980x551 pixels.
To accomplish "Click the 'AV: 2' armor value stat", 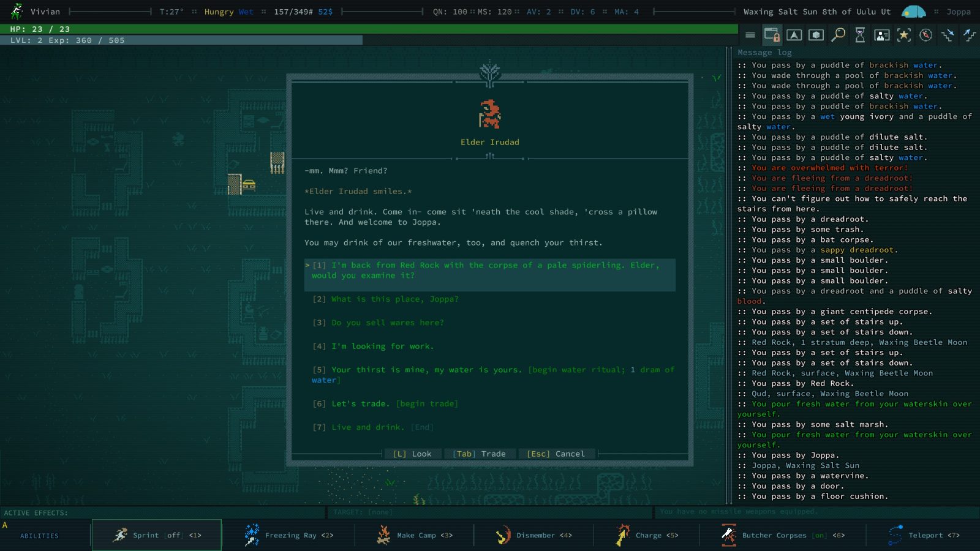I will click(x=539, y=12).
